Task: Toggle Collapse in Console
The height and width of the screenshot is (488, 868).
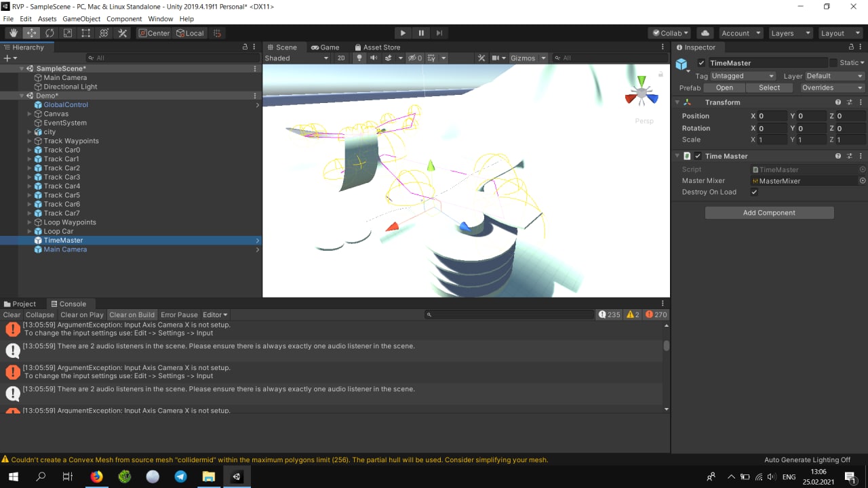Action: tap(40, 314)
